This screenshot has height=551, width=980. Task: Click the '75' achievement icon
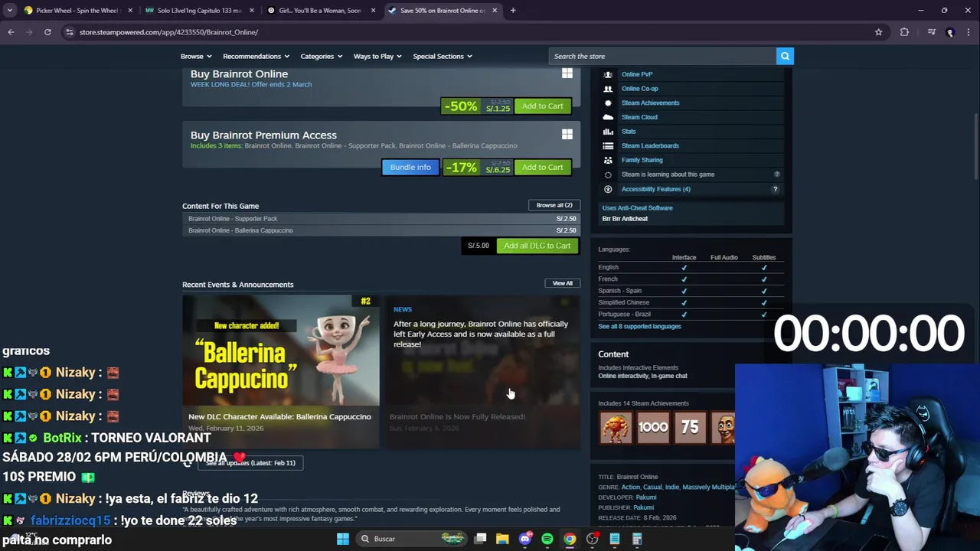pos(690,428)
